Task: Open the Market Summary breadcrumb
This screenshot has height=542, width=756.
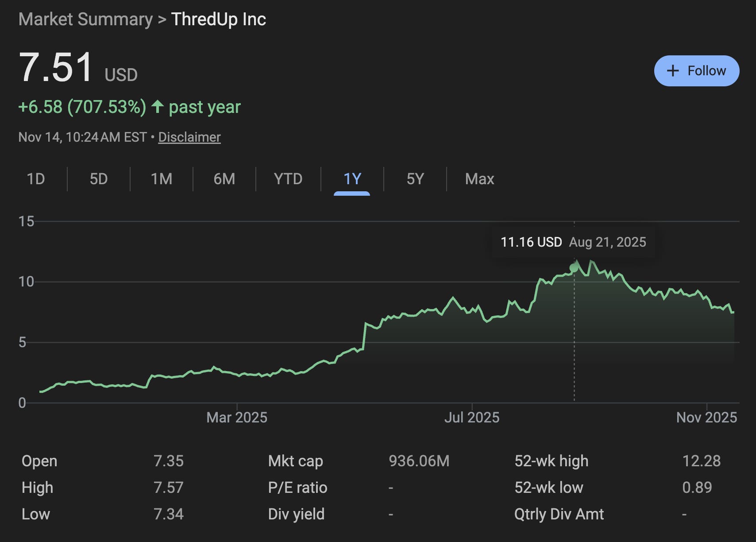Action: click(85, 19)
